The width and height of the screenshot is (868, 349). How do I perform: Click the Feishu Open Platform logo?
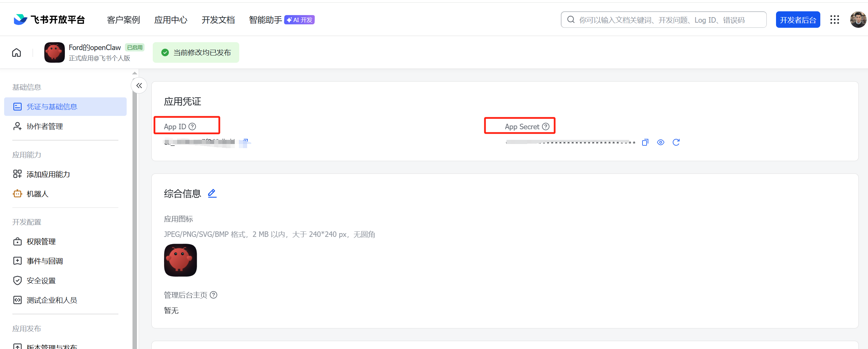click(49, 20)
